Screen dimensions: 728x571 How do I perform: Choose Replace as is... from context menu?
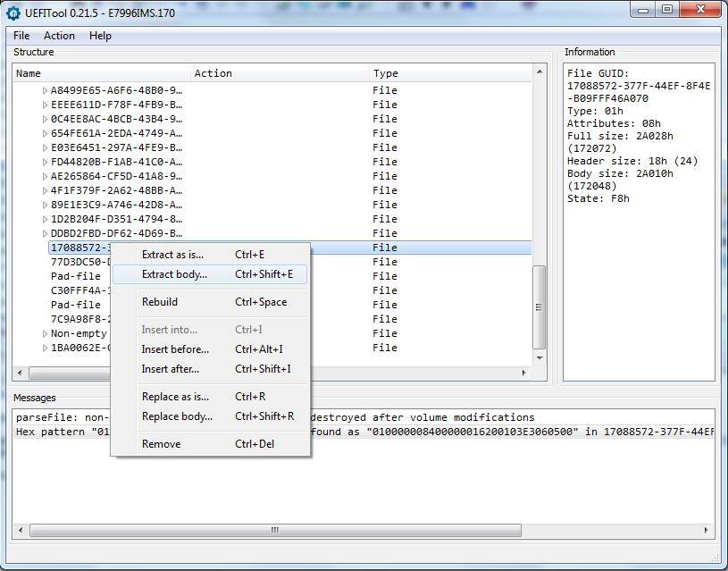210,397
